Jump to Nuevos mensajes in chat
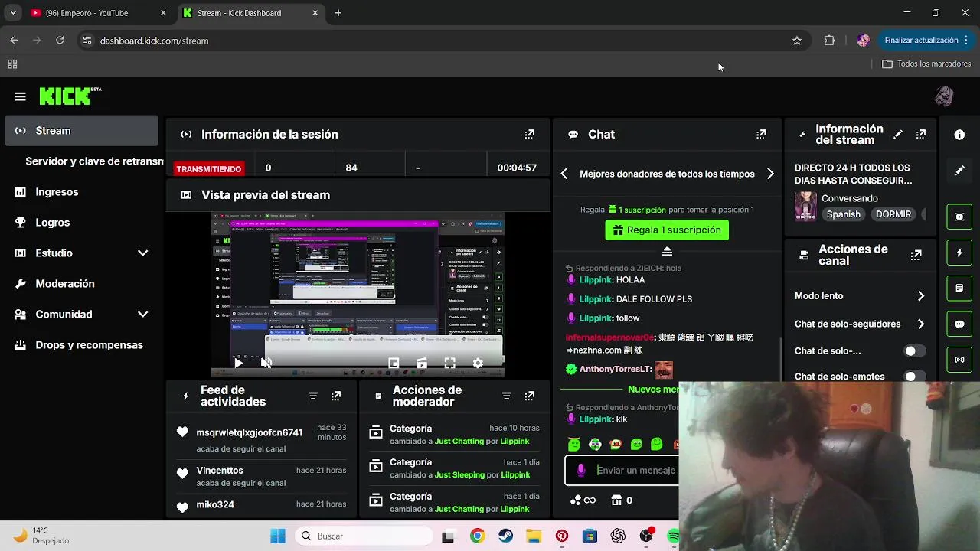Viewport: 980px width, 551px height. click(653, 390)
